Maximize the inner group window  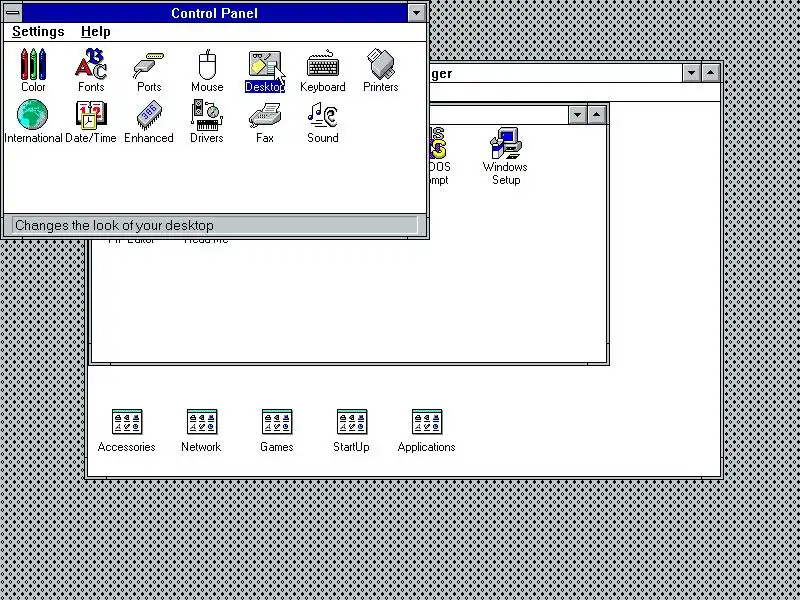click(596, 115)
